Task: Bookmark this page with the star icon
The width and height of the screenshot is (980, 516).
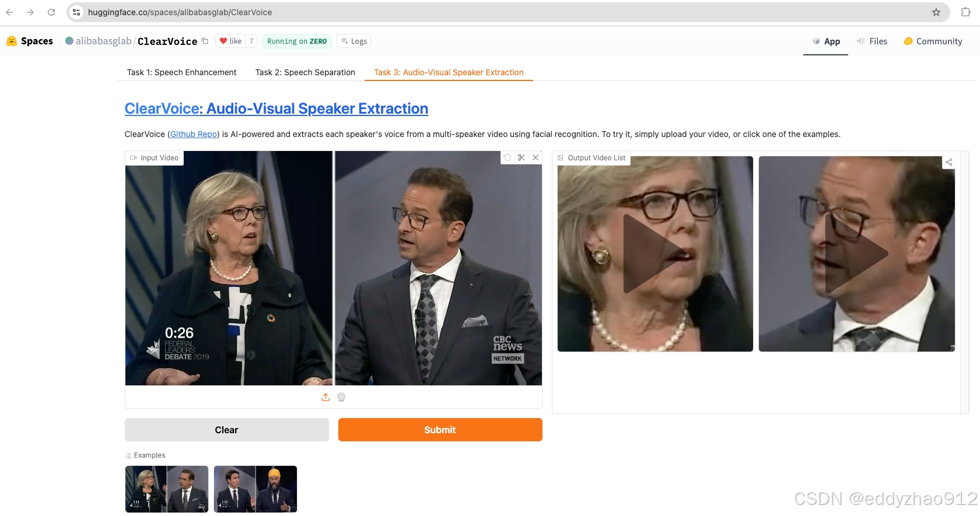Action: pos(936,12)
